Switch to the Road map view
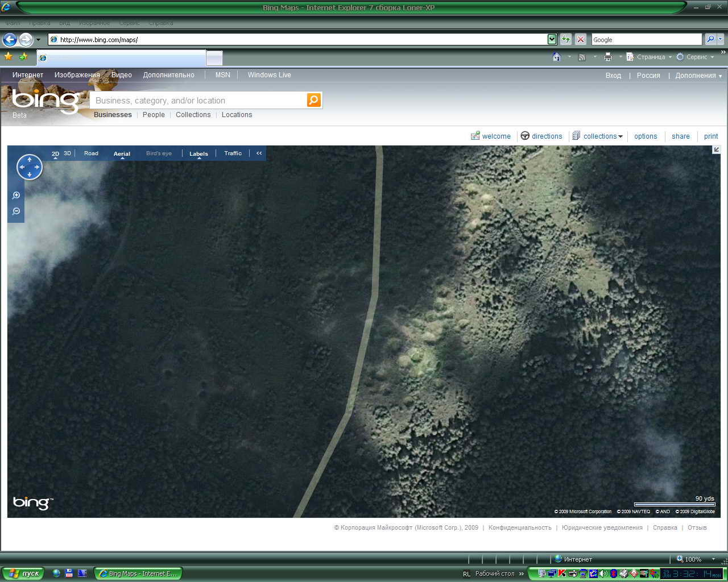This screenshot has width=728, height=582. tap(91, 153)
